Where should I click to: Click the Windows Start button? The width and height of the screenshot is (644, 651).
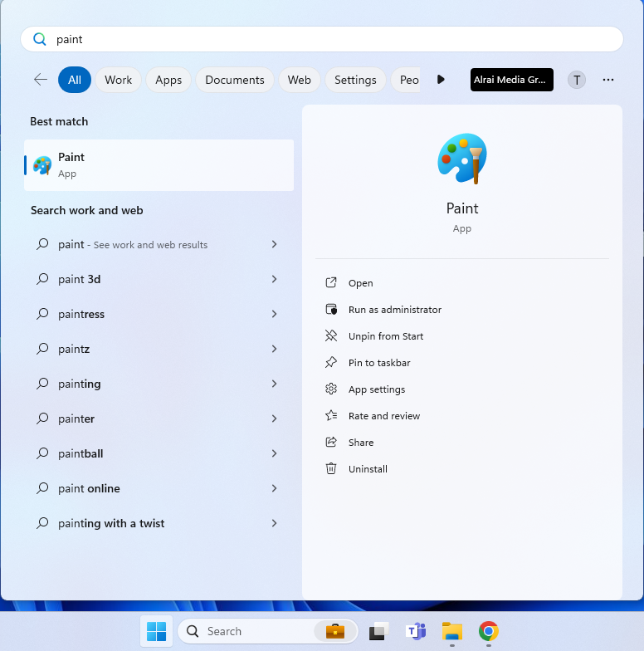click(x=156, y=631)
